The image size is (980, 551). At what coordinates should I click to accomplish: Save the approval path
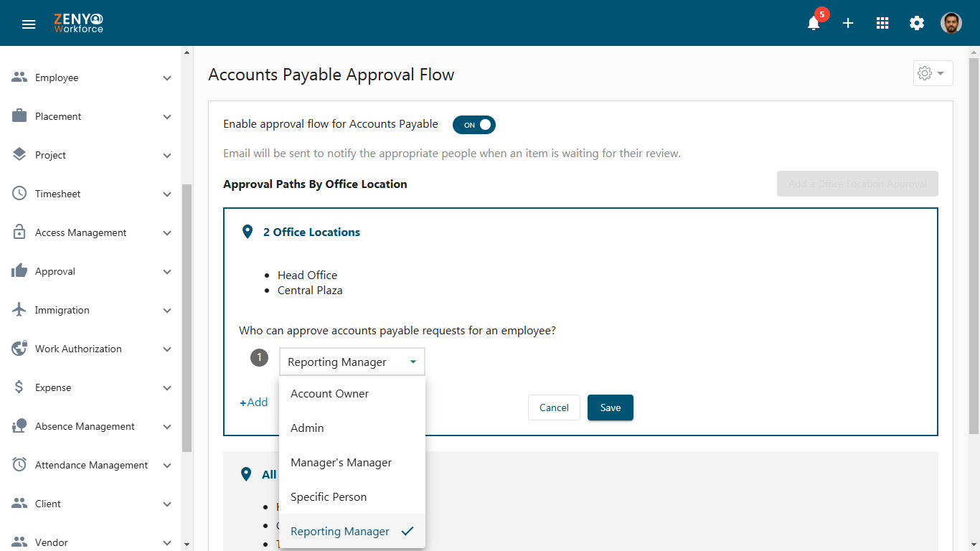[x=611, y=408]
